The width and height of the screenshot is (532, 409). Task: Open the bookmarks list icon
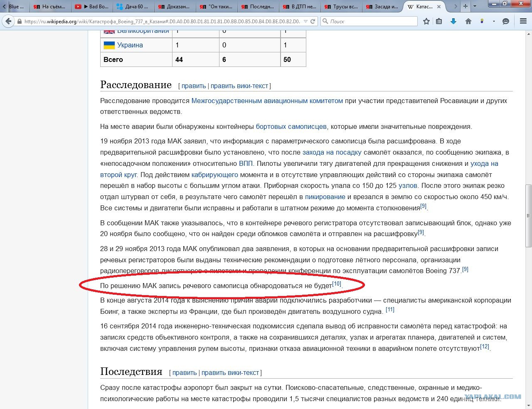point(439,21)
